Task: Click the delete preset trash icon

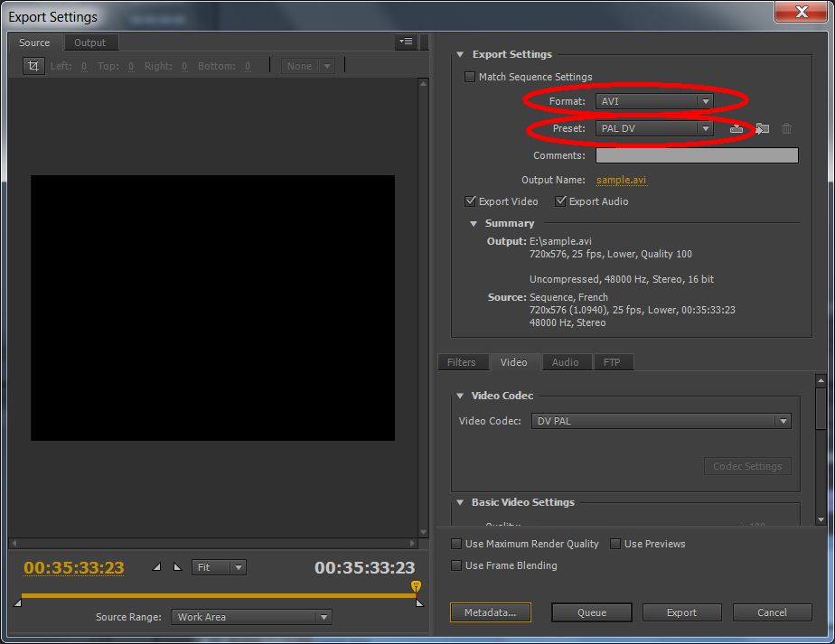Action: click(x=786, y=128)
